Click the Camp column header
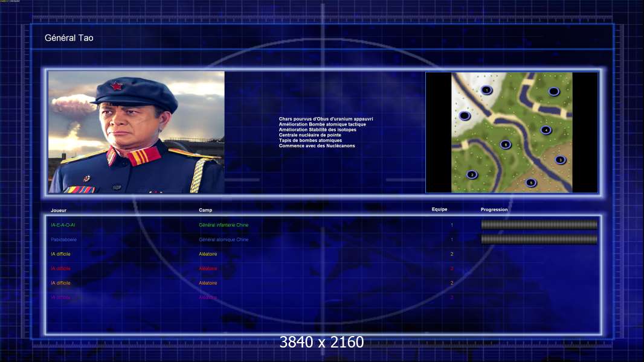644x362 pixels. 205,210
